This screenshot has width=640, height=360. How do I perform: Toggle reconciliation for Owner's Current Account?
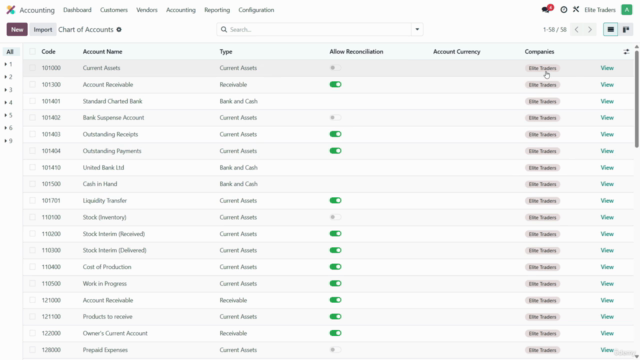click(x=336, y=333)
